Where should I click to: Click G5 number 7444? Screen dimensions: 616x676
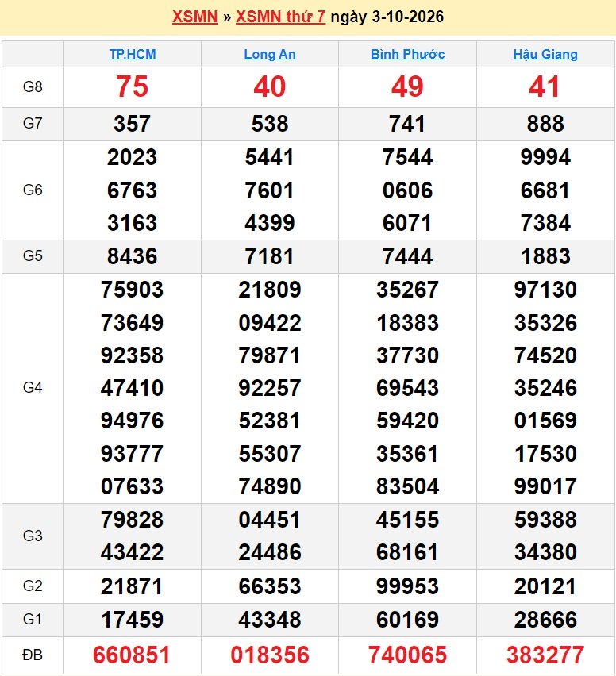click(x=408, y=256)
